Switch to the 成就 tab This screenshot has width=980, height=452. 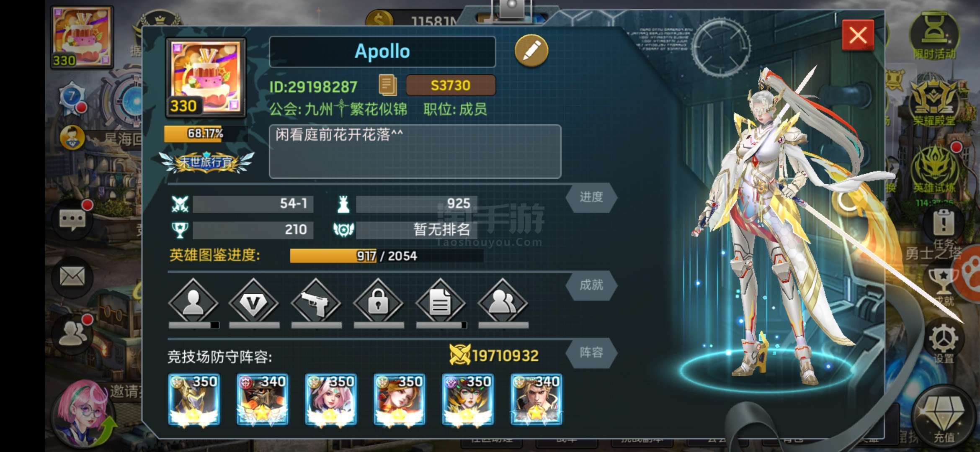pyautogui.click(x=591, y=285)
